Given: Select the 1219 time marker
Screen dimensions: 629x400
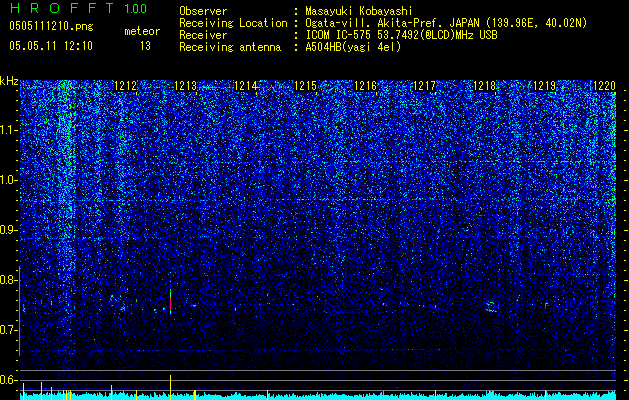Looking at the screenshot, I should [544, 86].
